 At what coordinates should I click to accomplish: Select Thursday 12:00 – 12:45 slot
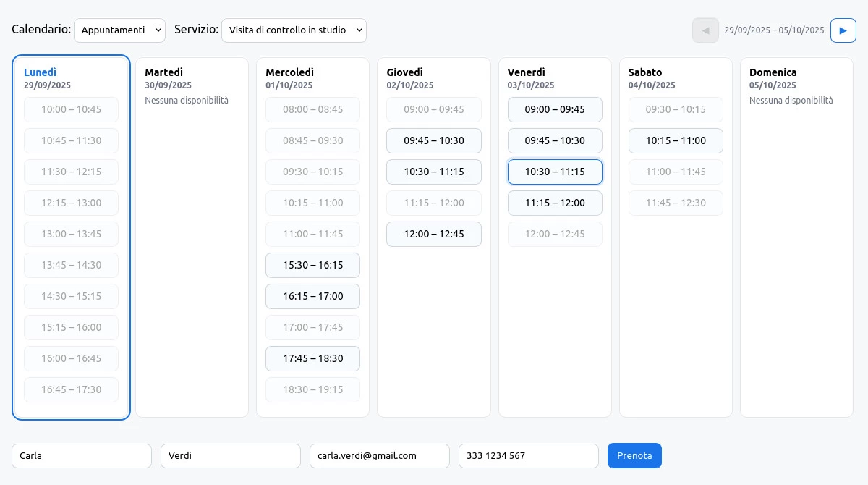click(434, 235)
